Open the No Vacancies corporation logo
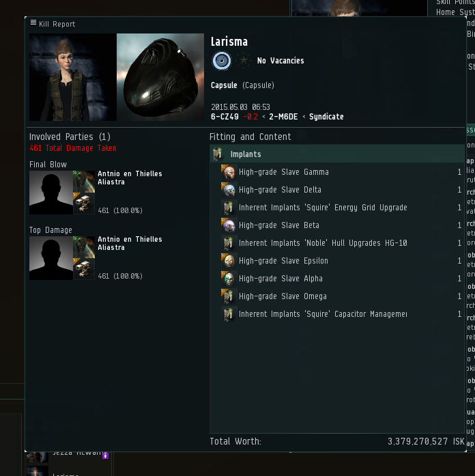Screen dimensions: 475x476 pos(221,61)
